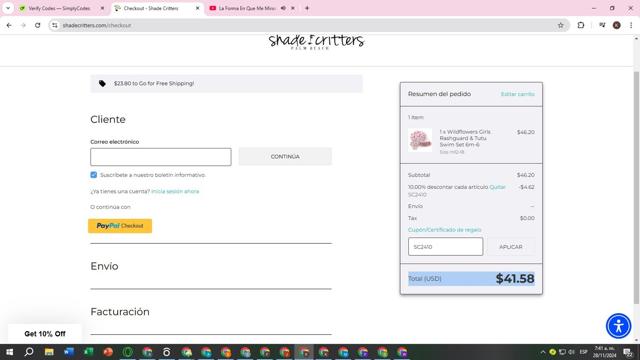Image resolution: width=640 pixels, height=360 pixels.
Task: Show hidden system tray icons
Action: (543, 352)
